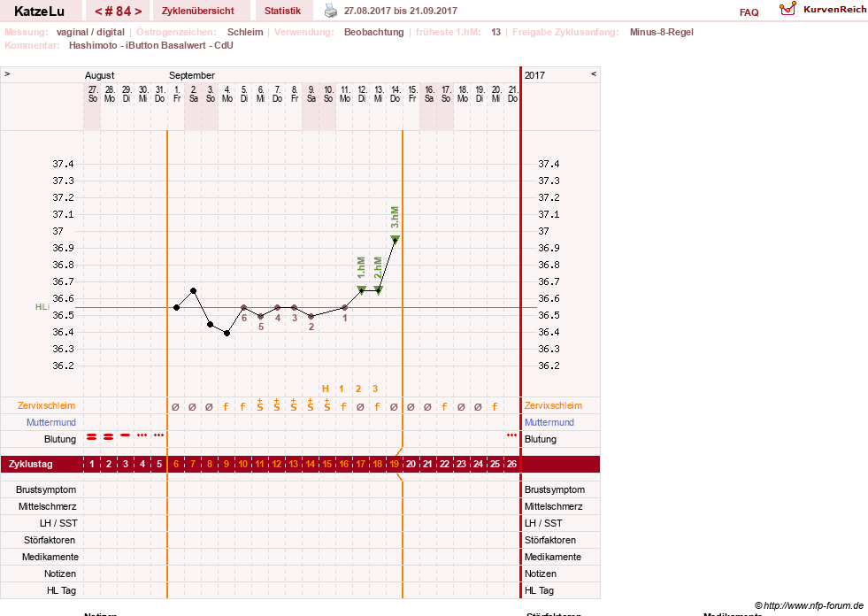Click the left Störfaktoren row label
The width and height of the screenshot is (868, 616).
pyautogui.click(x=50, y=540)
